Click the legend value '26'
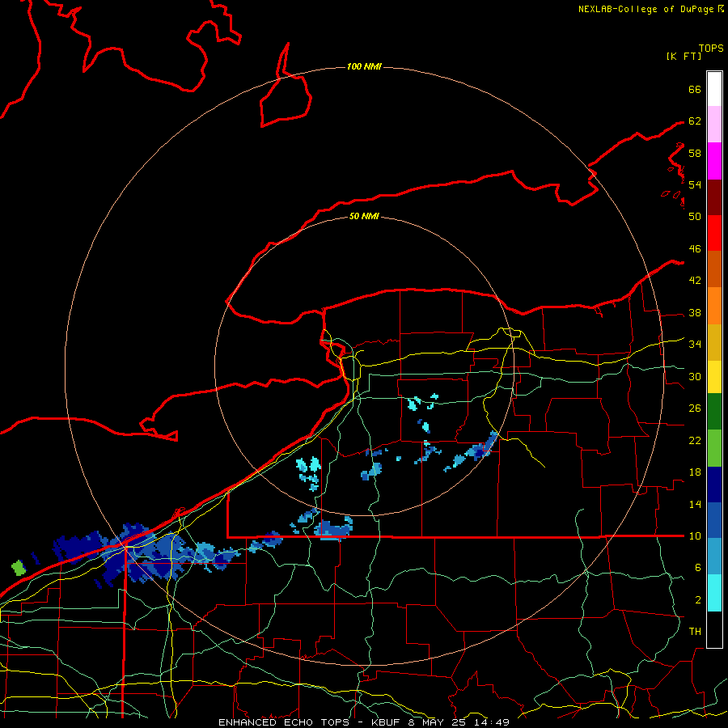728x728 pixels. (x=695, y=408)
